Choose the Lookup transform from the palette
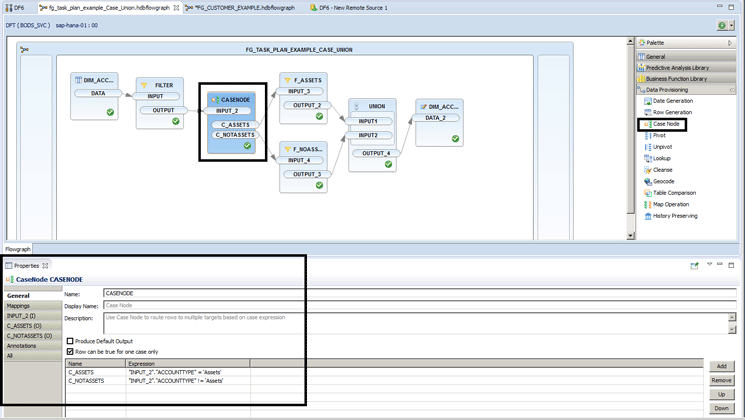 point(661,158)
